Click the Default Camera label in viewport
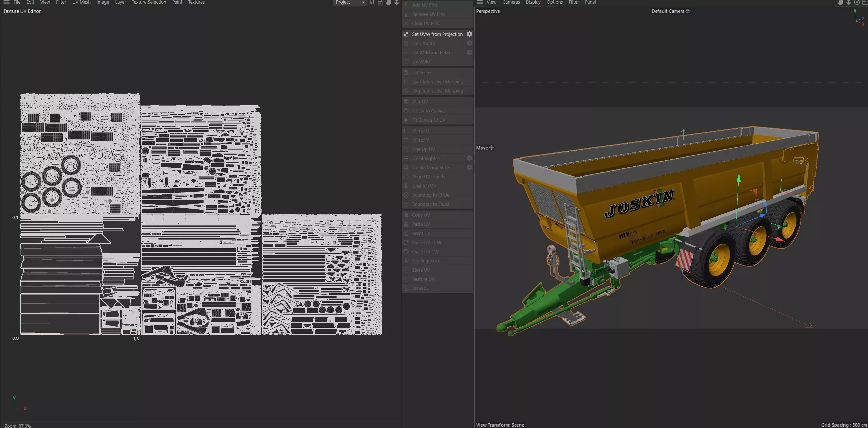This screenshot has height=428, width=868. pos(668,11)
